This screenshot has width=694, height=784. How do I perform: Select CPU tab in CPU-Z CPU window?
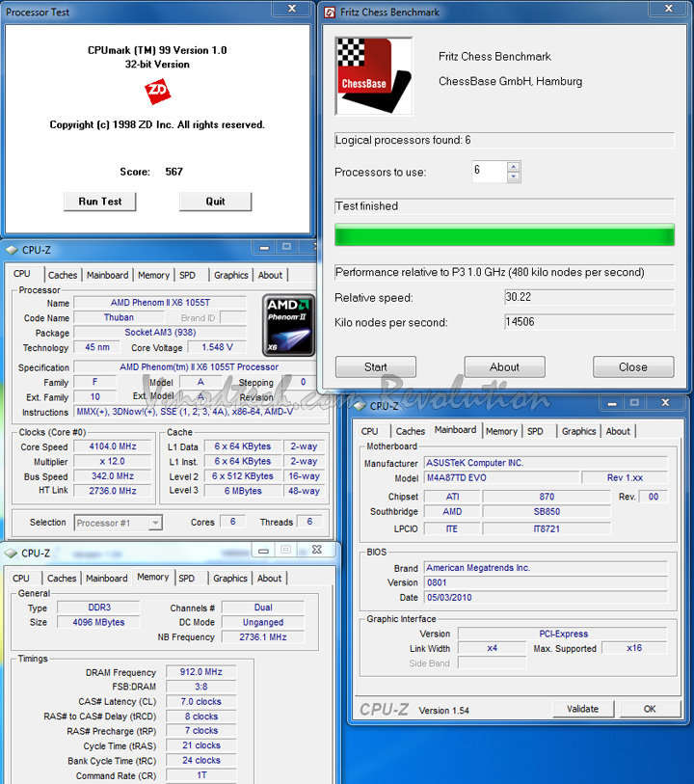coord(22,274)
